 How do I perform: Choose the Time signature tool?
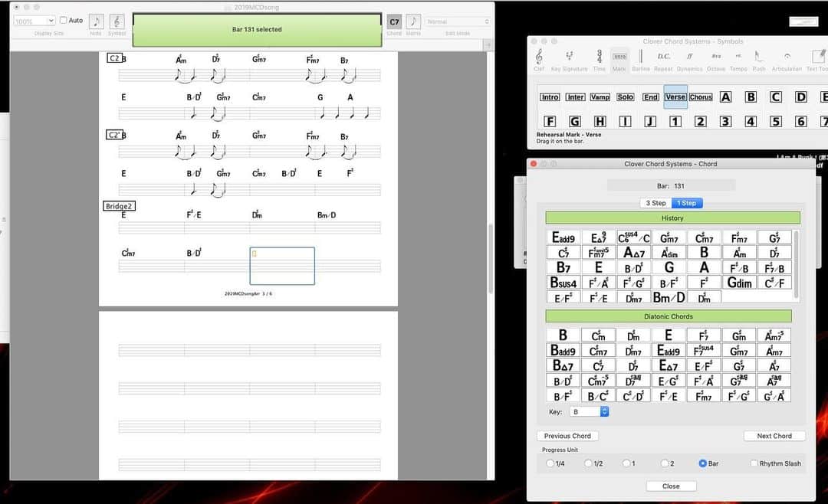pyautogui.click(x=599, y=60)
